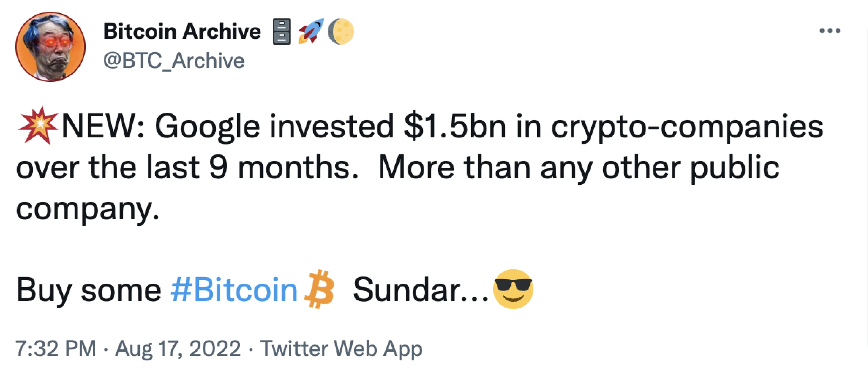The image size is (868, 376).
Task: Open the Bitcoin Archive profile avatar
Action: point(51,47)
